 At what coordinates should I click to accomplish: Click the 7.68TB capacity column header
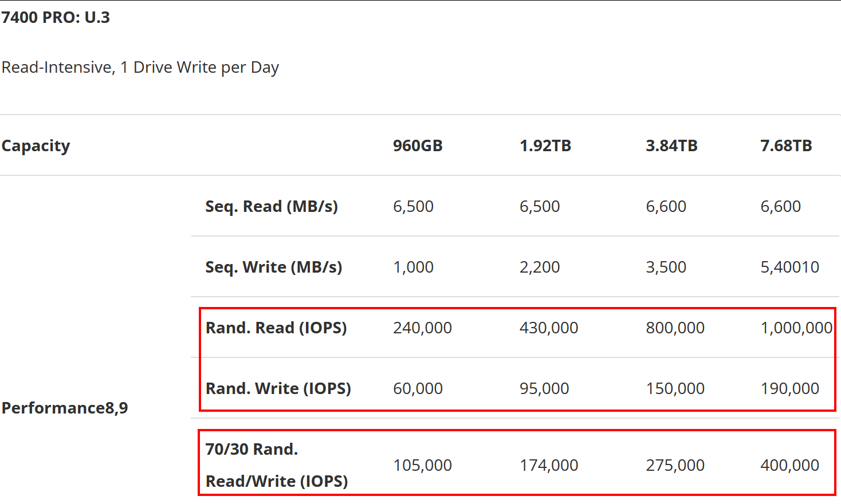tap(786, 145)
